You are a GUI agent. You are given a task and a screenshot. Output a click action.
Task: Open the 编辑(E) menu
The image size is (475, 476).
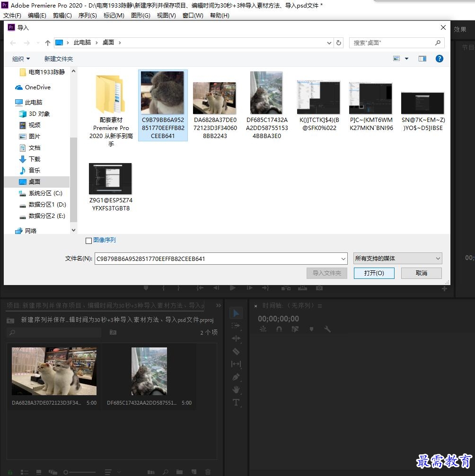click(37, 16)
